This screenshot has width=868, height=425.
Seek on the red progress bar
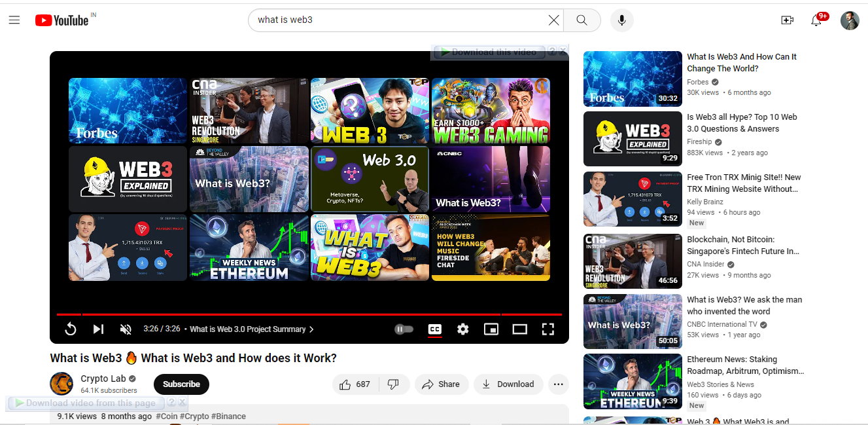pyautogui.click(x=309, y=314)
